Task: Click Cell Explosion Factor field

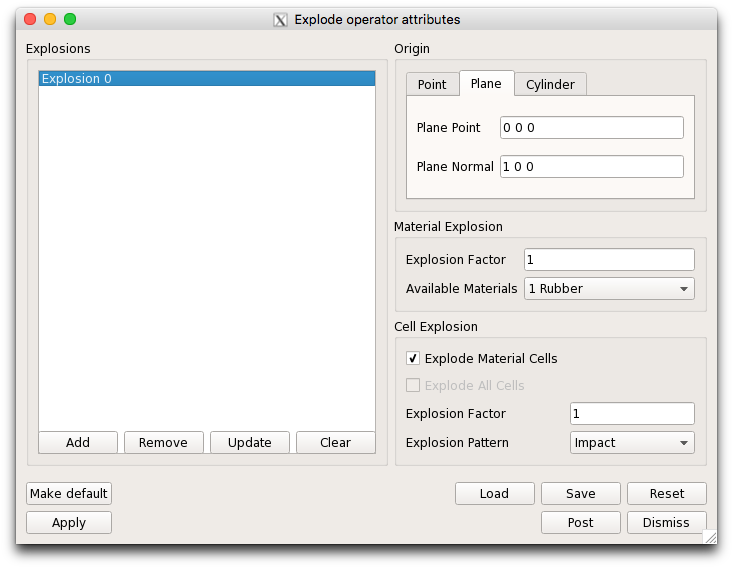Action: click(x=632, y=414)
